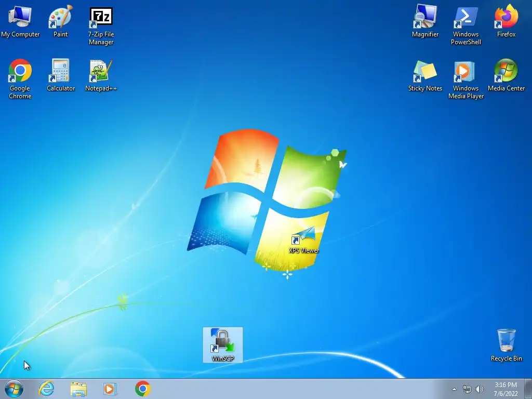
Task: Select the XPS Viewer shortcut
Action: click(303, 240)
